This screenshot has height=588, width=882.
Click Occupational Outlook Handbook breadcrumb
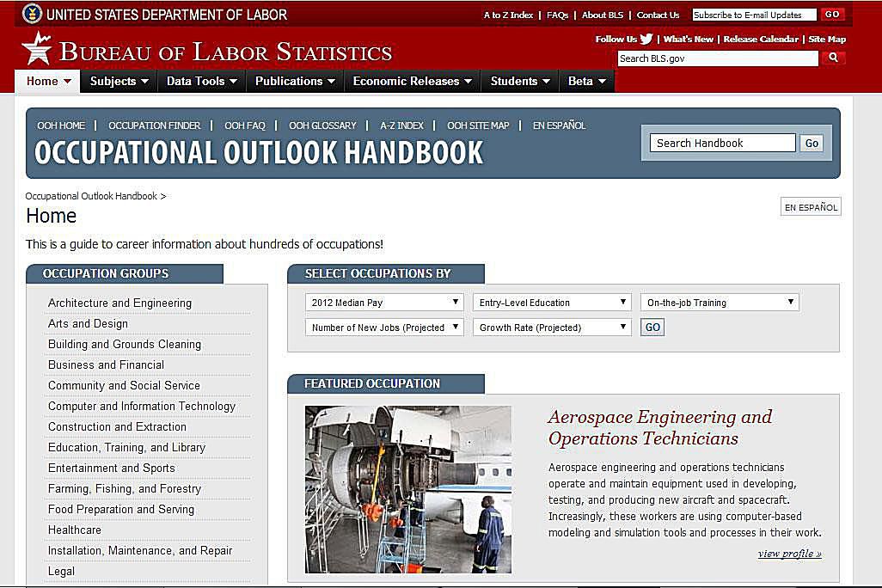point(91,196)
